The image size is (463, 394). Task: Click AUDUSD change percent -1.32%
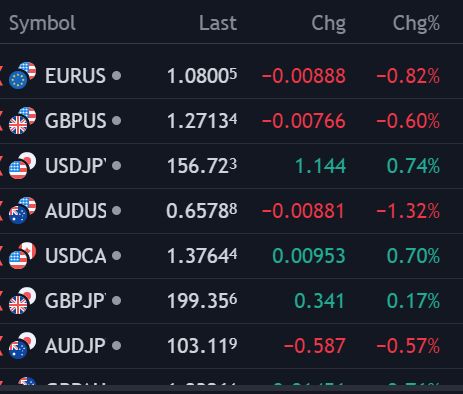click(x=408, y=211)
